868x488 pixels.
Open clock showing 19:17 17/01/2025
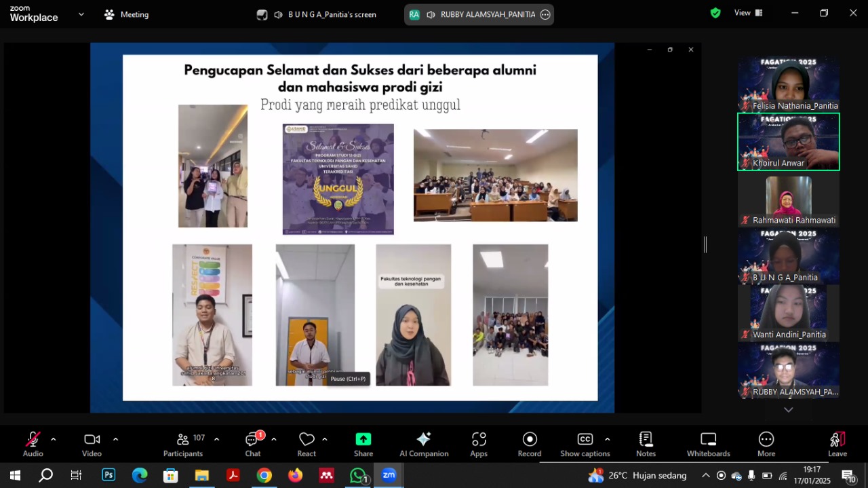pyautogui.click(x=812, y=475)
